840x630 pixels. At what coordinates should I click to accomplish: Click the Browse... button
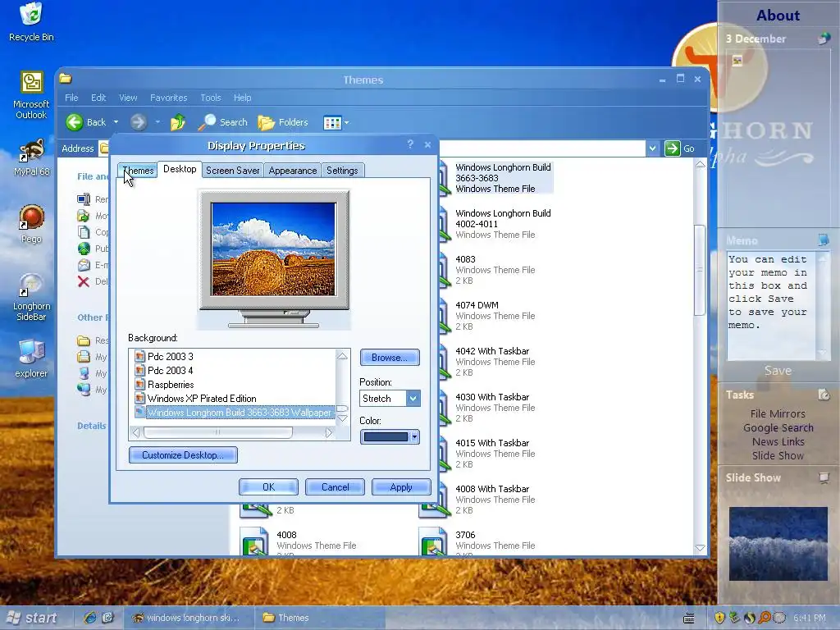[x=390, y=358]
